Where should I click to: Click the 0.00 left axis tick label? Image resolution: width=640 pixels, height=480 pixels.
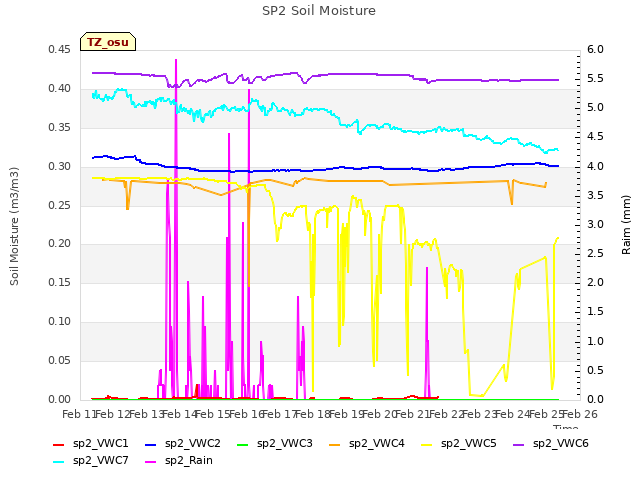(x=59, y=399)
